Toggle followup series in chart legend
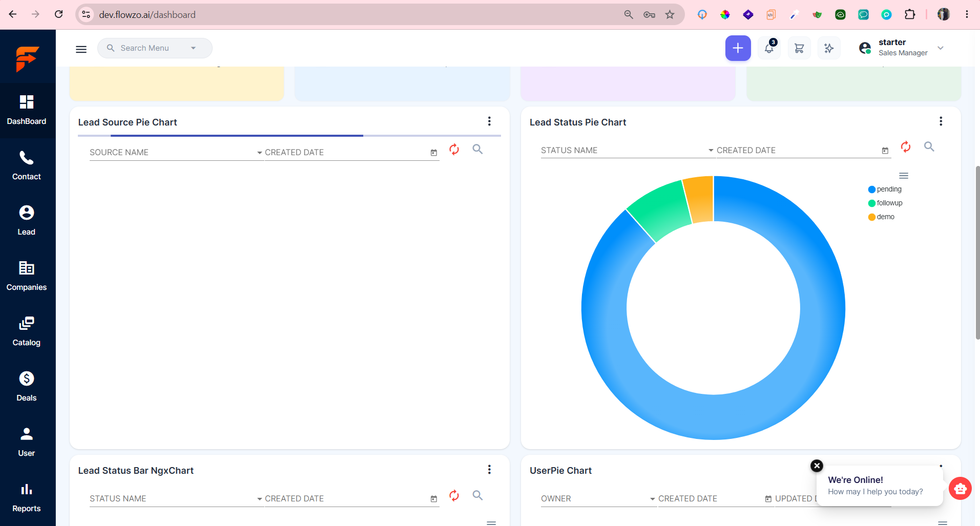 [x=885, y=203]
